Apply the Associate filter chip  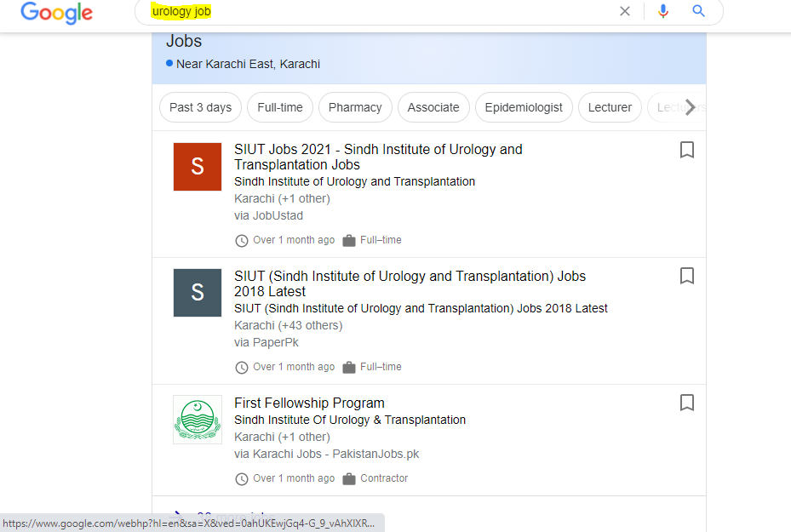[433, 107]
